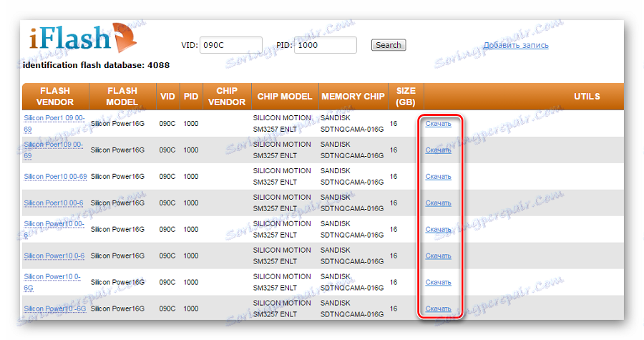The height and width of the screenshot is (340, 644).
Task: Click Скачать in the Silicon Poer109 00-69 row
Action: [438, 150]
